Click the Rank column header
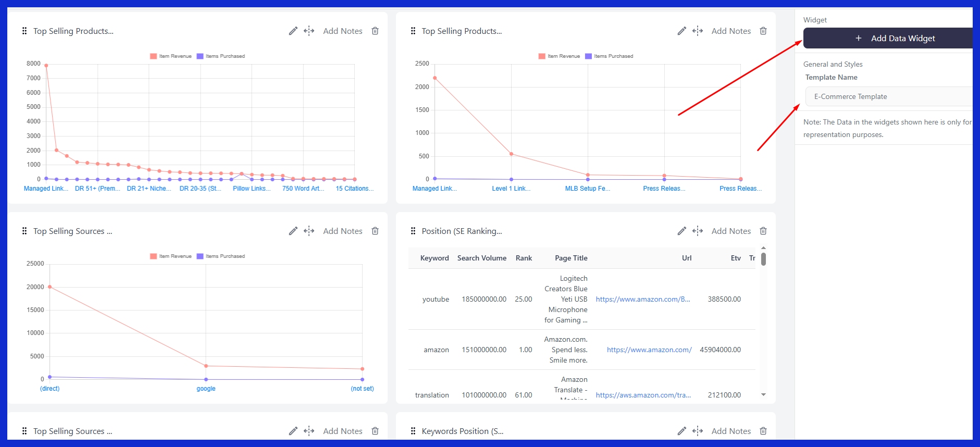 tap(524, 258)
